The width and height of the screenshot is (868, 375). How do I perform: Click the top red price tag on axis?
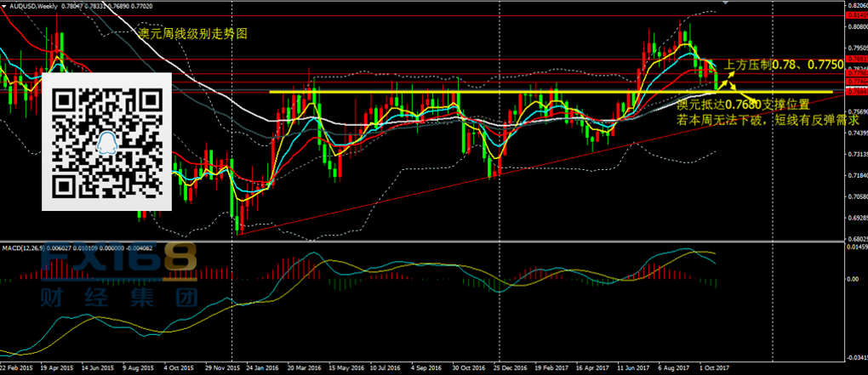(855, 14)
